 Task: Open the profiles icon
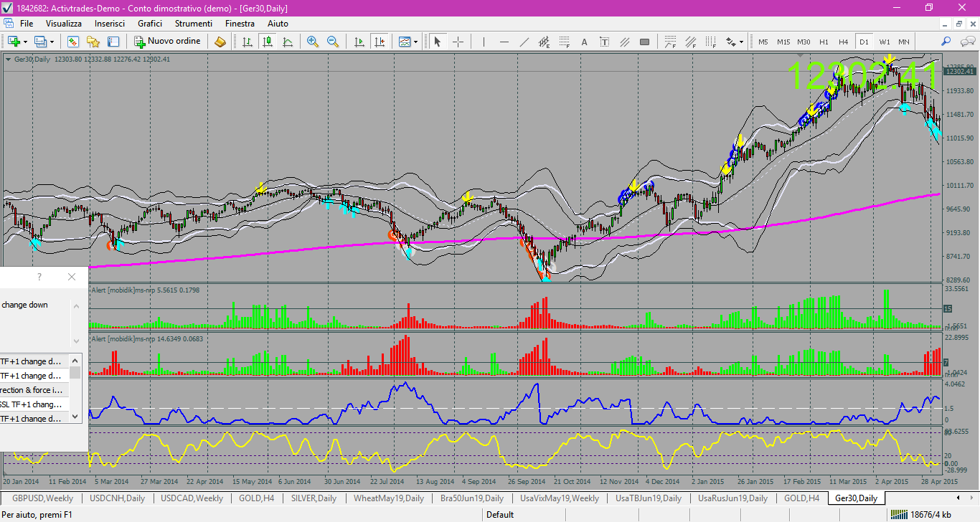tap(40, 42)
